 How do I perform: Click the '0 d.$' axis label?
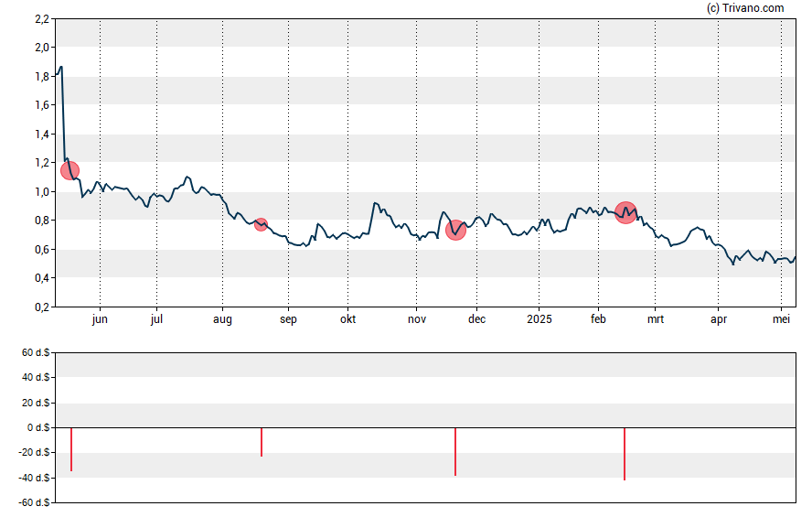pos(38,427)
